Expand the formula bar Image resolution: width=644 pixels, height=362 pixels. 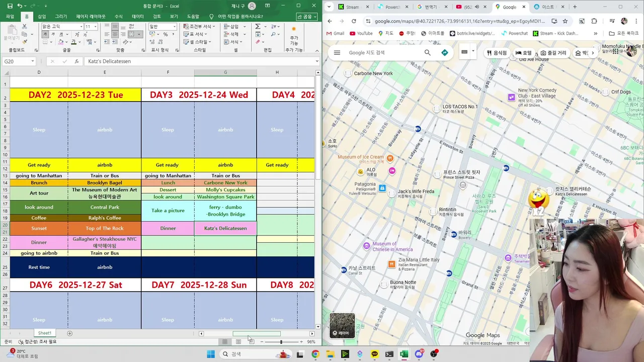(317, 61)
